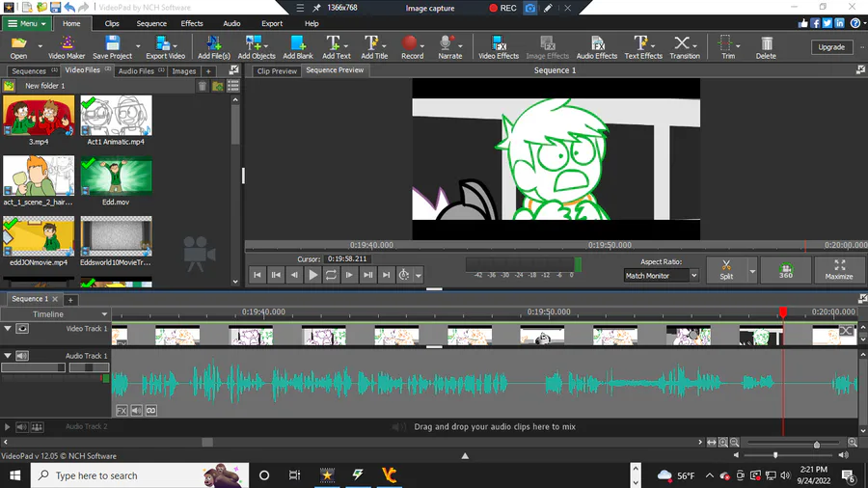This screenshot has width=868, height=488.
Task: Click the red playhead marker on the timeline
Action: pyautogui.click(x=783, y=313)
